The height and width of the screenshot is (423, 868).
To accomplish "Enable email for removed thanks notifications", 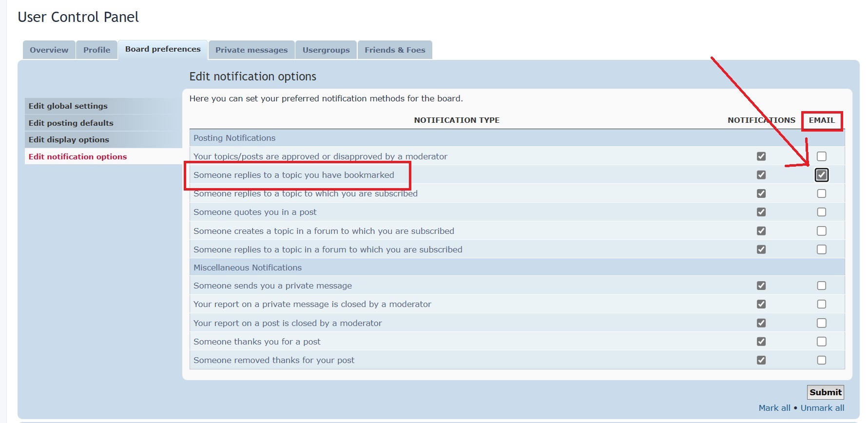I will click(x=822, y=360).
